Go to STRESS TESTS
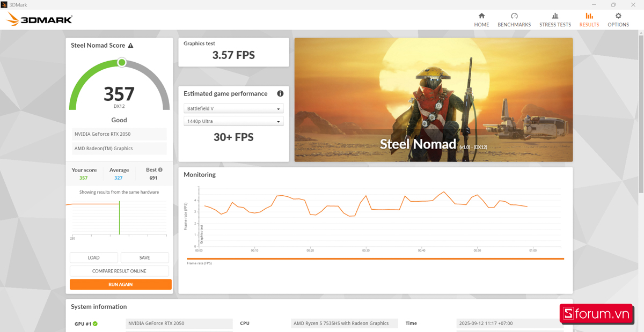 tap(555, 20)
